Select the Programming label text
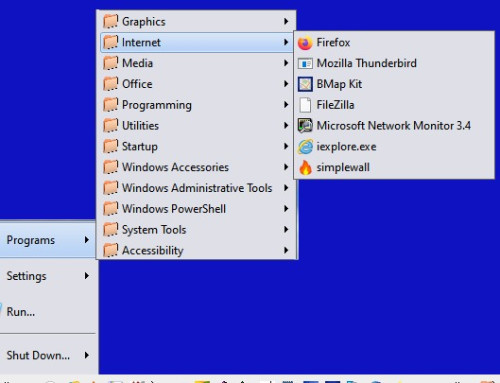 (157, 105)
